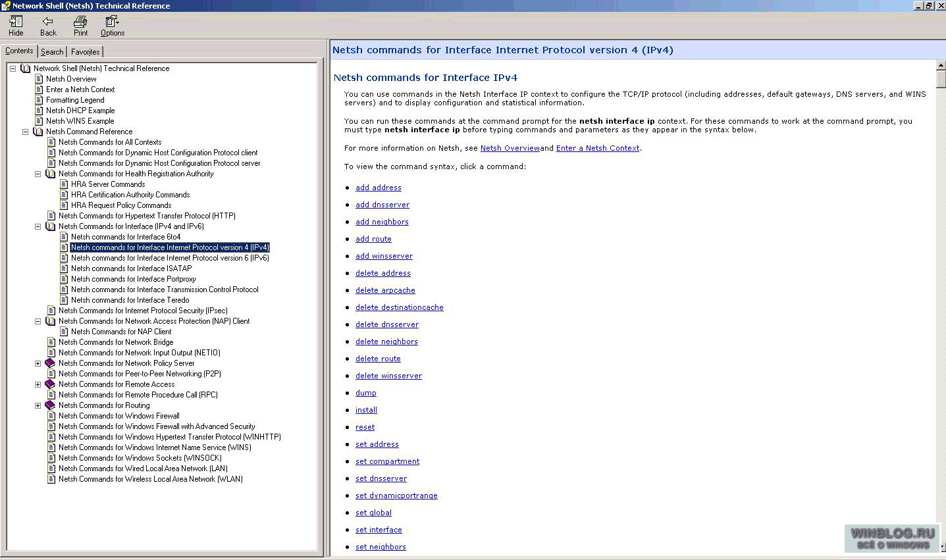Click the page icon beside Interface Teredo
This screenshot has width=946, height=560.
tap(65, 300)
